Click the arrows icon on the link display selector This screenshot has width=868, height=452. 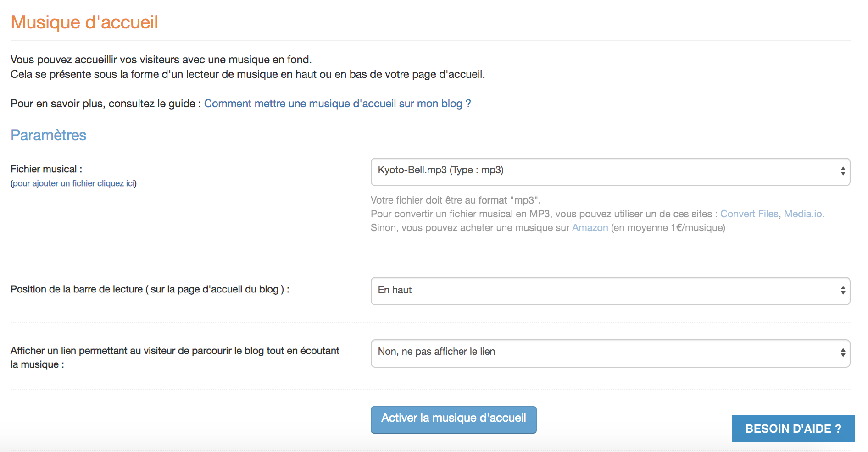click(x=843, y=353)
